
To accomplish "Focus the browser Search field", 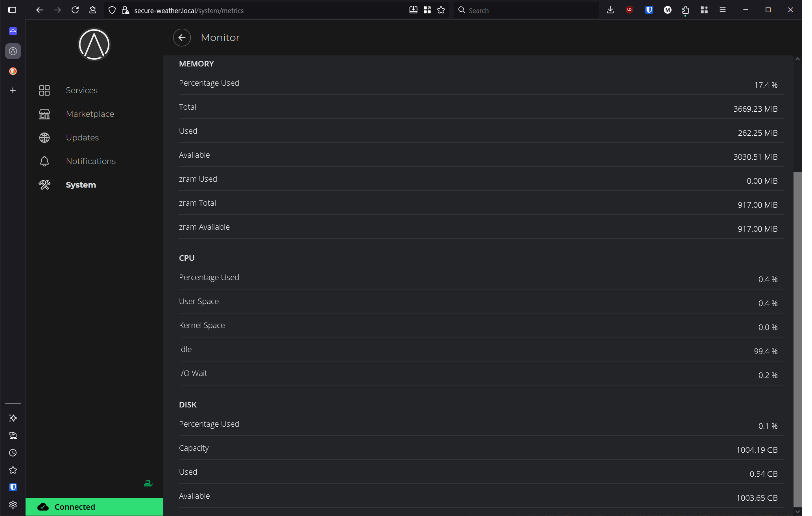I will coord(526,10).
